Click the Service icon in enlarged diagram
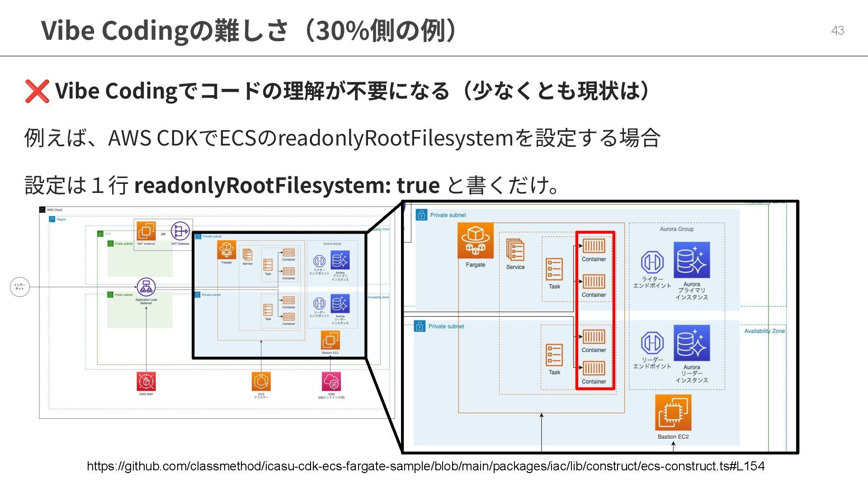The image size is (868, 488). 515,250
